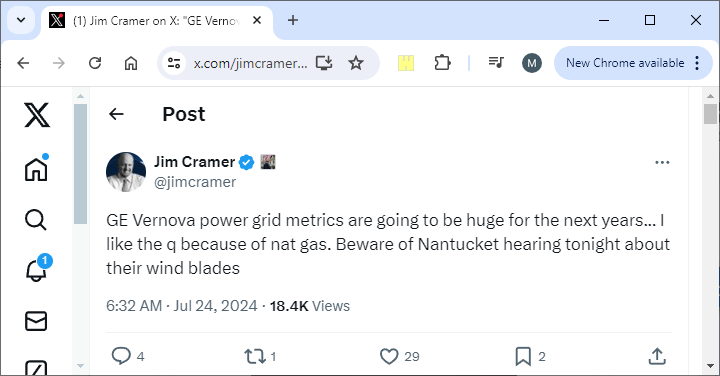
Task: Select the Jim Cramer on X tab
Action: [156, 21]
